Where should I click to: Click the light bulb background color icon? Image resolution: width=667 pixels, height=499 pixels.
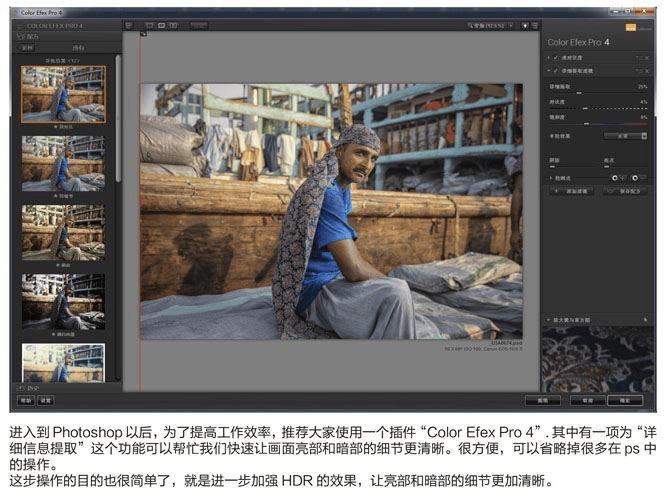tap(525, 26)
